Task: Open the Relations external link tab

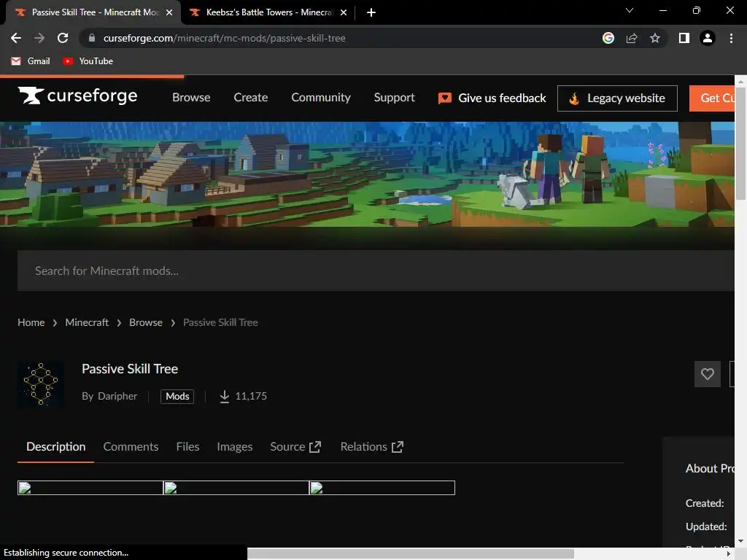Action: click(x=371, y=447)
